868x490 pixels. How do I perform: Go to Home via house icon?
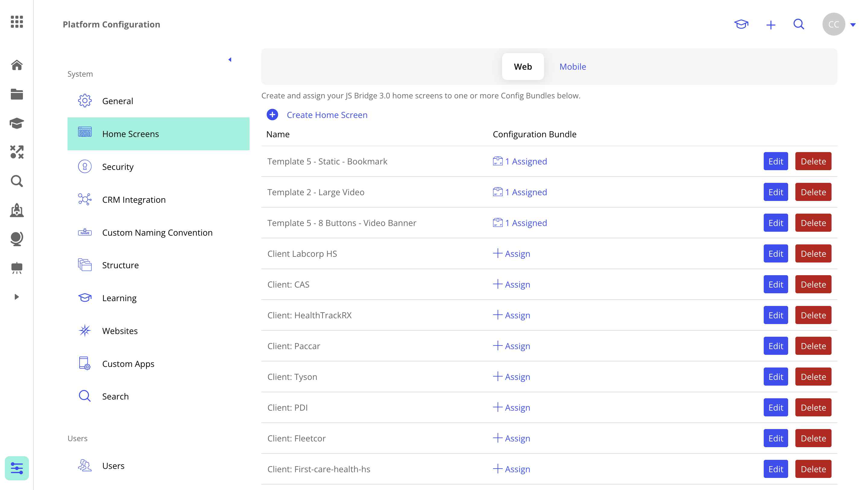pos(17,65)
